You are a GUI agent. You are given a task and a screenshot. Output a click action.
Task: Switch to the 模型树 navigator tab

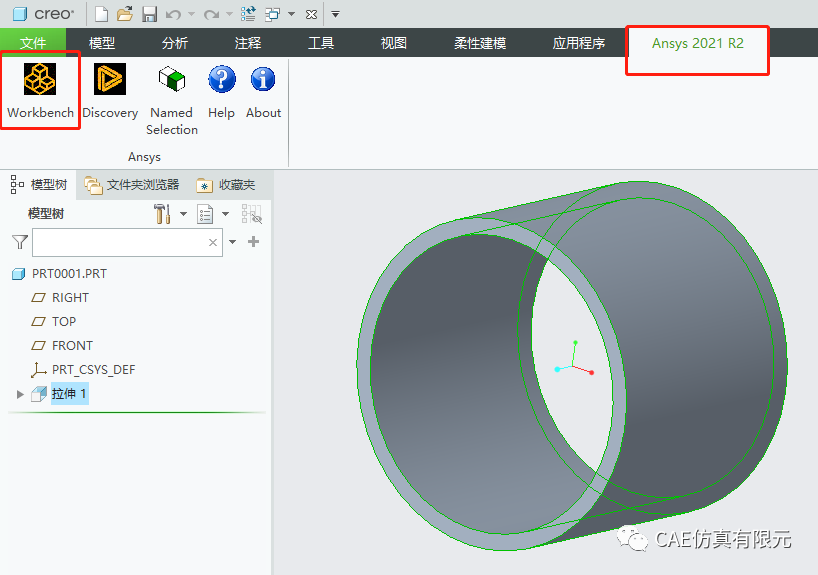tap(39, 185)
